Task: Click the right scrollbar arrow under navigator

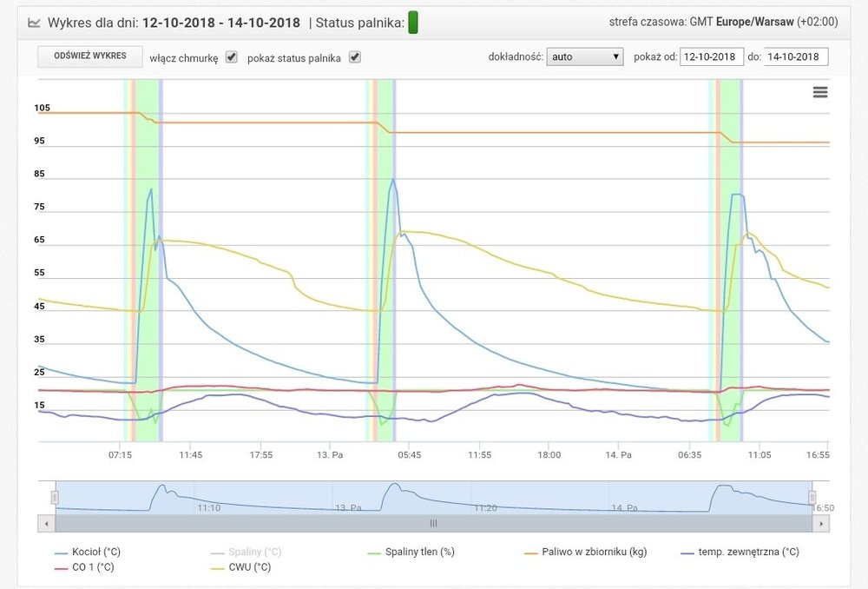Action: [x=822, y=524]
